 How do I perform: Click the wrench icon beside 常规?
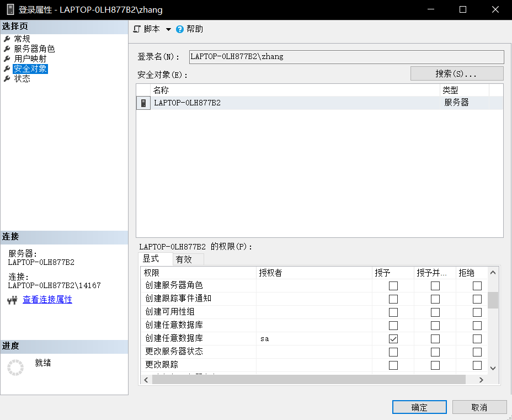(7, 39)
